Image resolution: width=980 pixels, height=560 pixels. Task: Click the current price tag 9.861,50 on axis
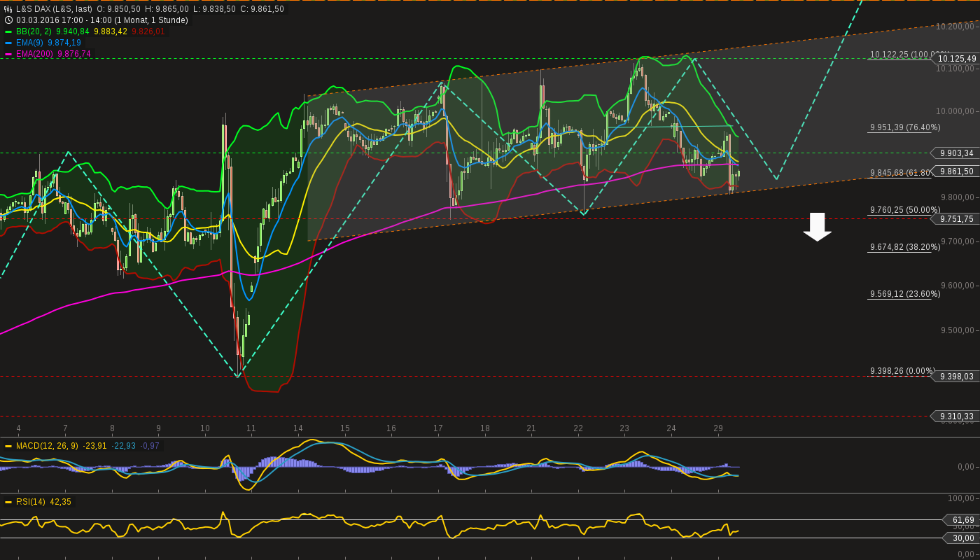pyautogui.click(x=957, y=171)
